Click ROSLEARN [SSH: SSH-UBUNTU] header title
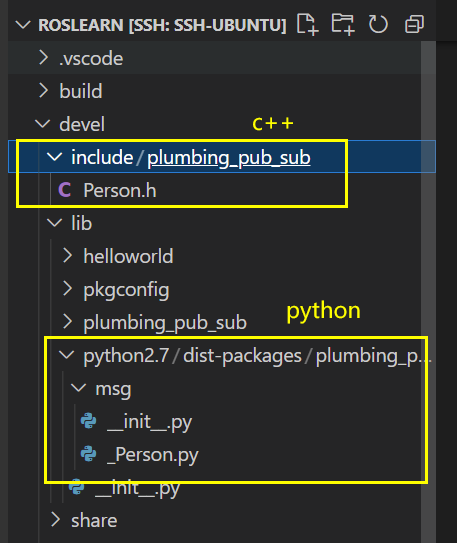The width and height of the screenshot is (457, 543). 162,25
